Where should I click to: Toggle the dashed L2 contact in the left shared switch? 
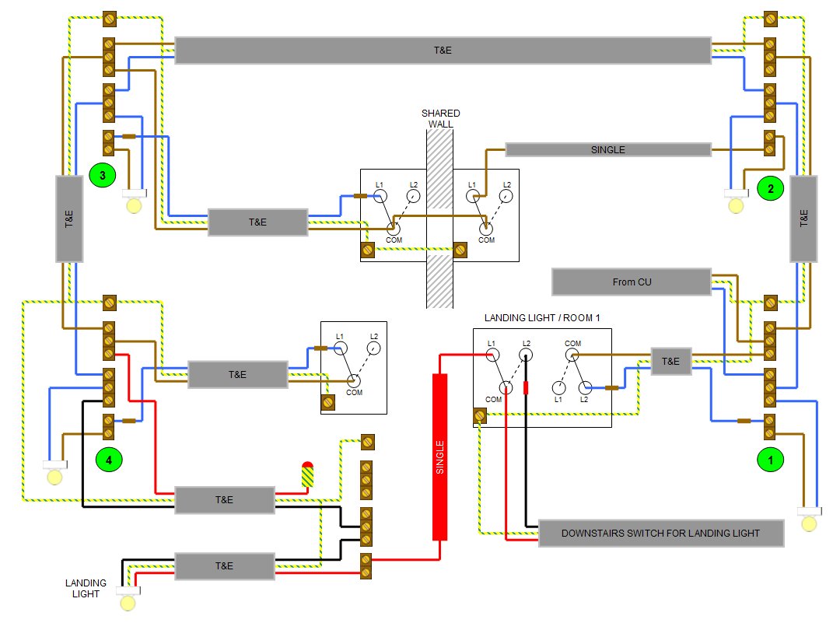[404, 210]
